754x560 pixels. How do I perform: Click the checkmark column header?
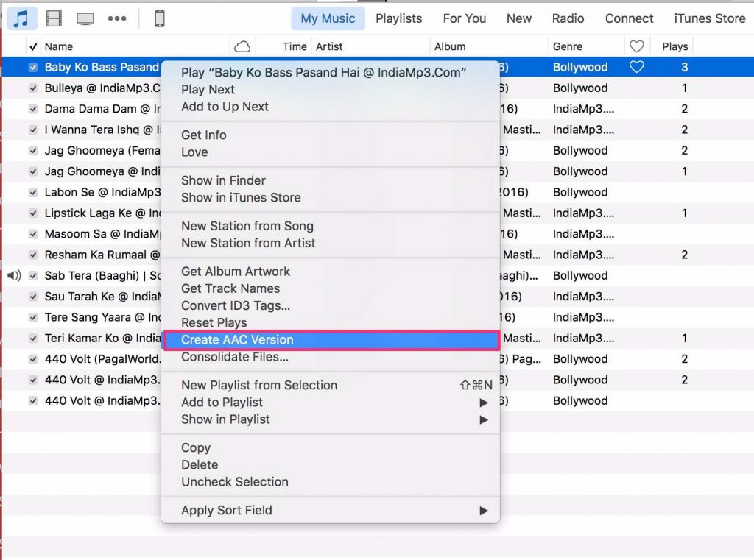tap(33, 46)
